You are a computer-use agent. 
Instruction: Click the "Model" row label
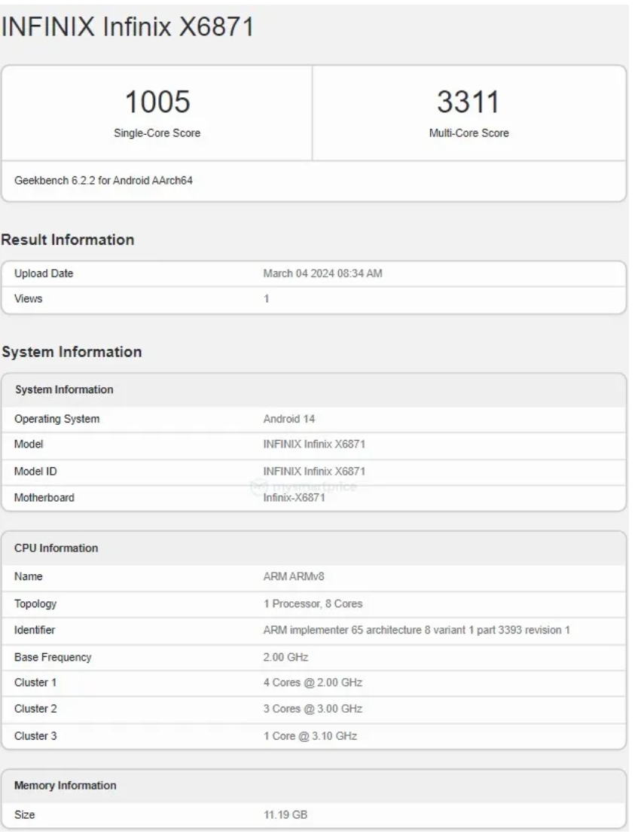pyautogui.click(x=29, y=444)
